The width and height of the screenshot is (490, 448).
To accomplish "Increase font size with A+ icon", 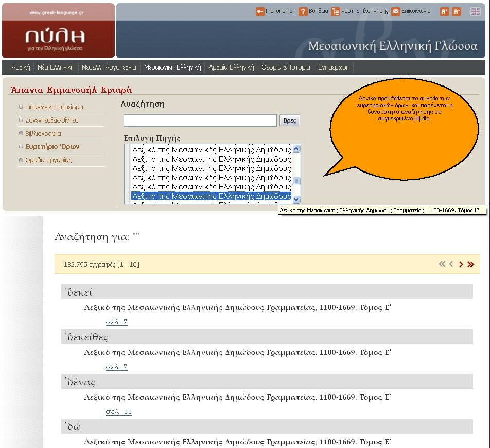I will click(444, 12).
